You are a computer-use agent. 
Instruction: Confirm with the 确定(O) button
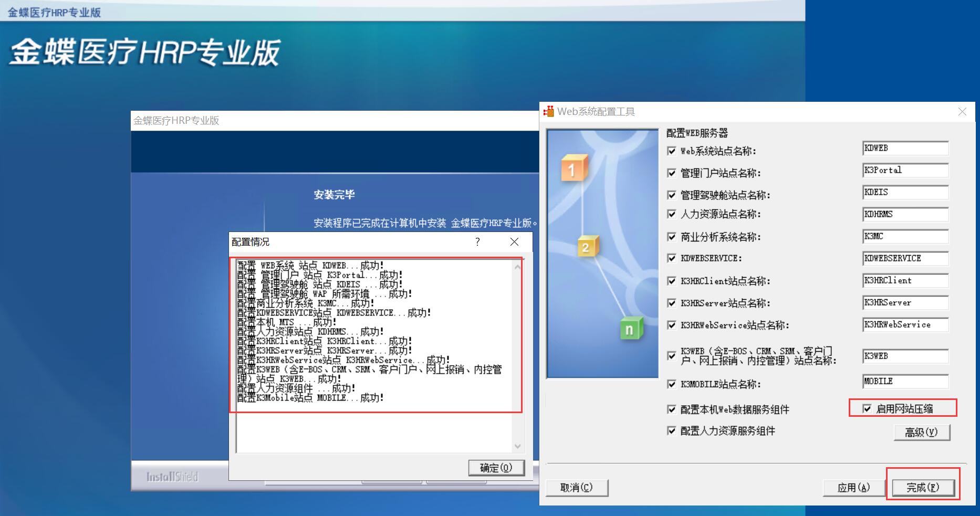[496, 468]
